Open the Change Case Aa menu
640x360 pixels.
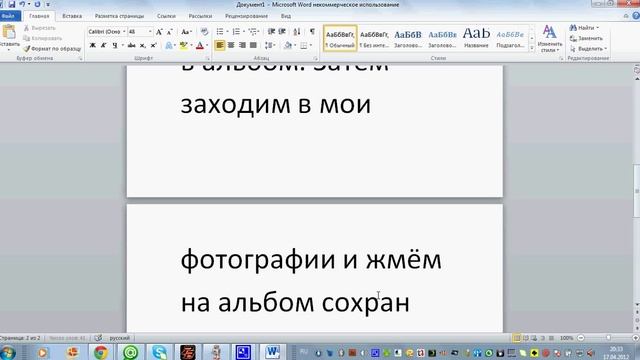tap(186, 32)
